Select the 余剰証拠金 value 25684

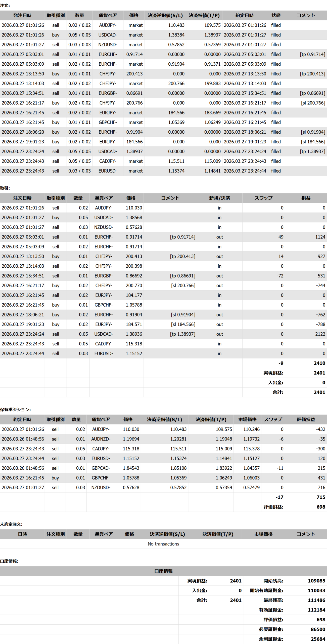click(318, 639)
